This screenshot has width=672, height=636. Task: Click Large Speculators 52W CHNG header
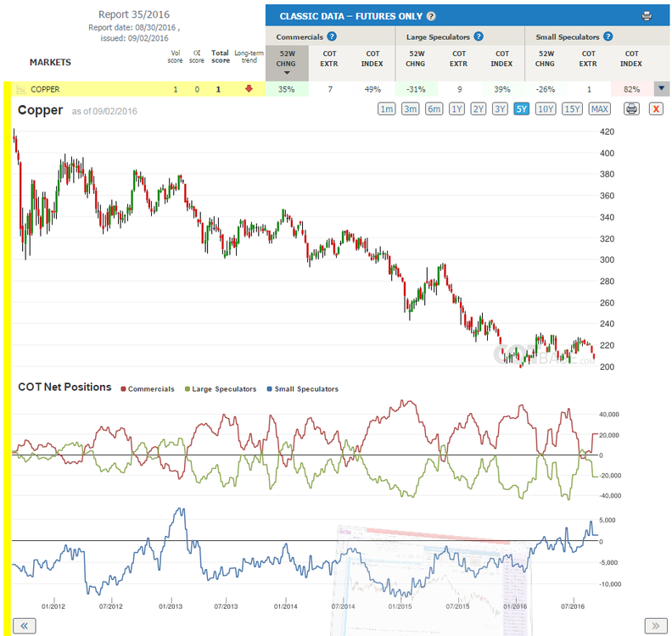[416, 59]
